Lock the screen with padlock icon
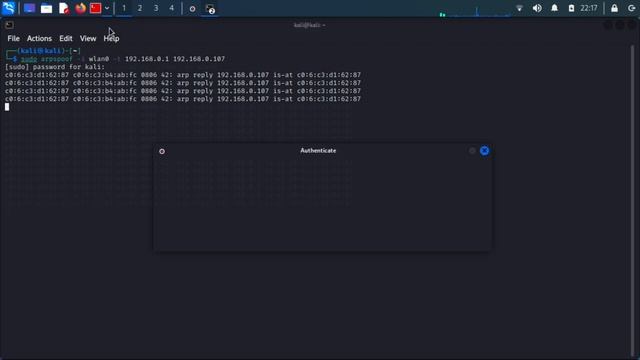This screenshot has width=640, height=360. [x=614, y=8]
